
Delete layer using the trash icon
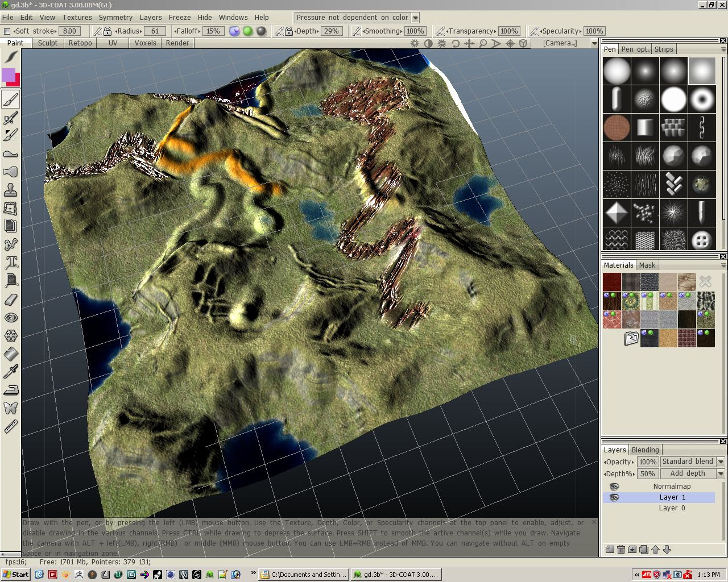point(621,550)
